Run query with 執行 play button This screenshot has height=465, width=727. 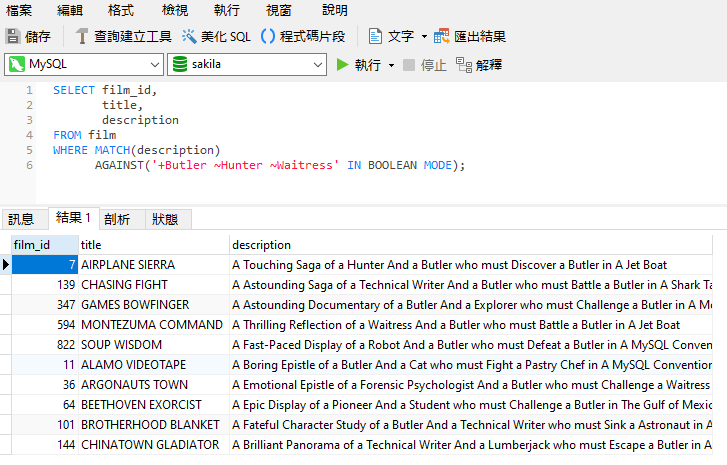click(x=343, y=65)
